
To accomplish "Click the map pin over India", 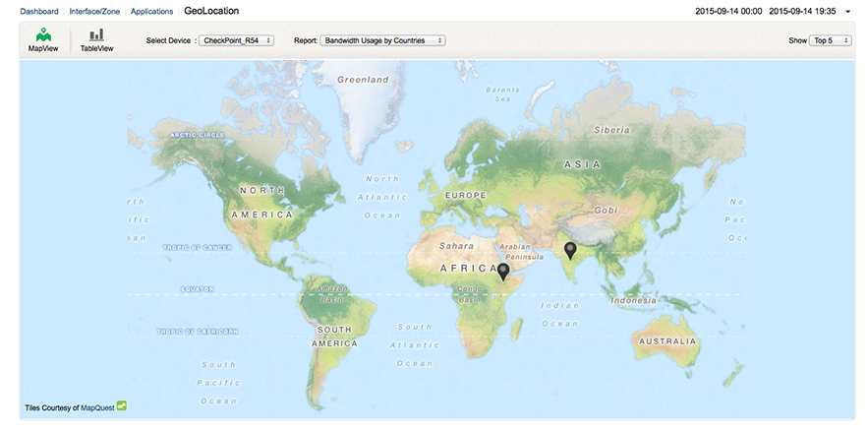I will 569,251.
